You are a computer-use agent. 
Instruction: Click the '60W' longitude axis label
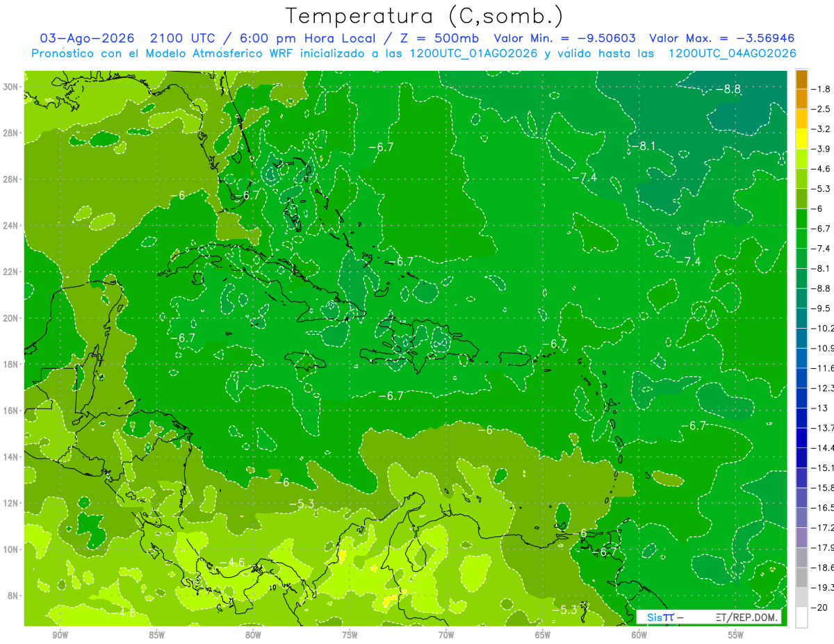tap(639, 635)
